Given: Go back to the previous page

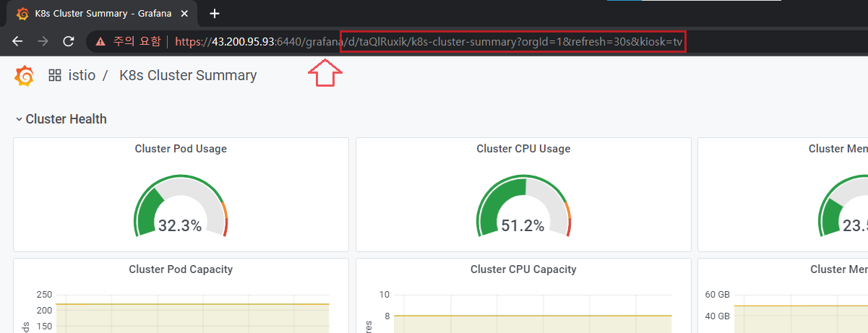Looking at the screenshot, I should point(17,41).
